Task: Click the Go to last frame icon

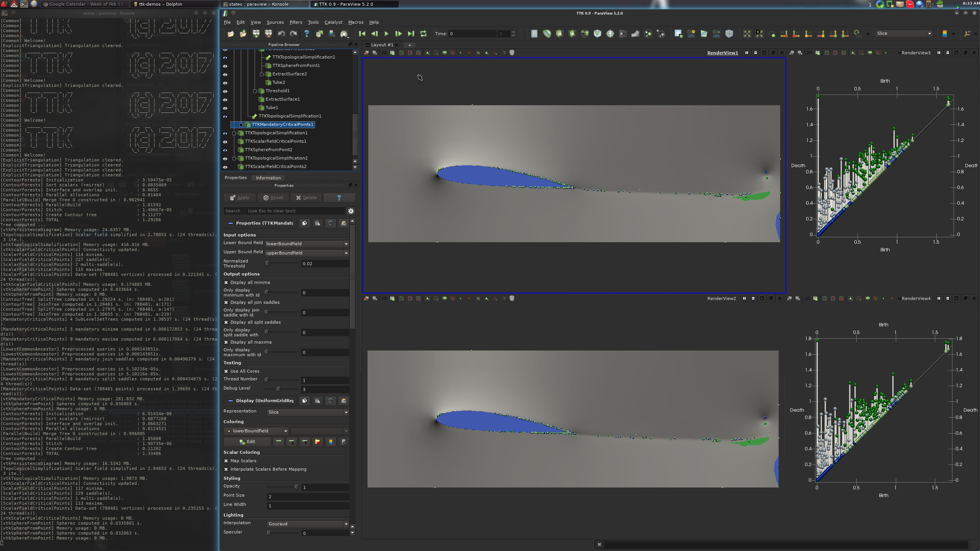Action: pos(411,34)
